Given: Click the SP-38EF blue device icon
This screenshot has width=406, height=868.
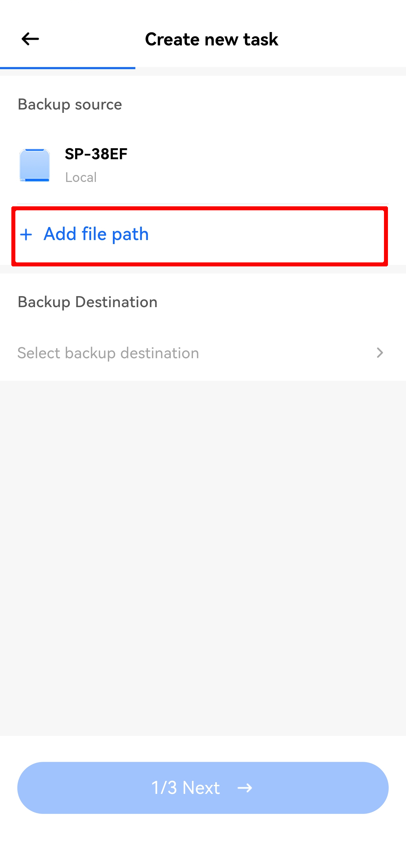Looking at the screenshot, I should (x=35, y=165).
